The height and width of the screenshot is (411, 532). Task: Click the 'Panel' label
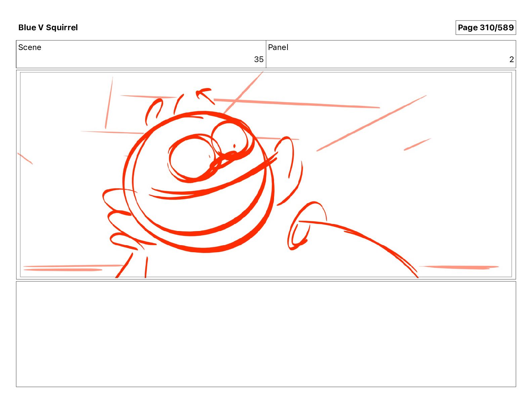(x=278, y=47)
